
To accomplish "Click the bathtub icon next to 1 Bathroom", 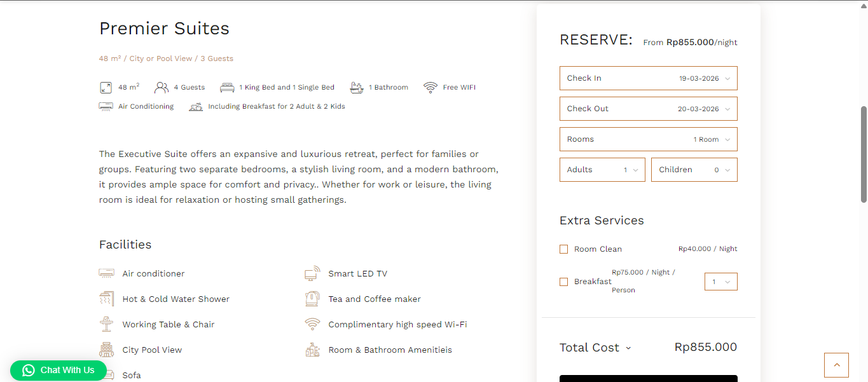I will tap(357, 88).
